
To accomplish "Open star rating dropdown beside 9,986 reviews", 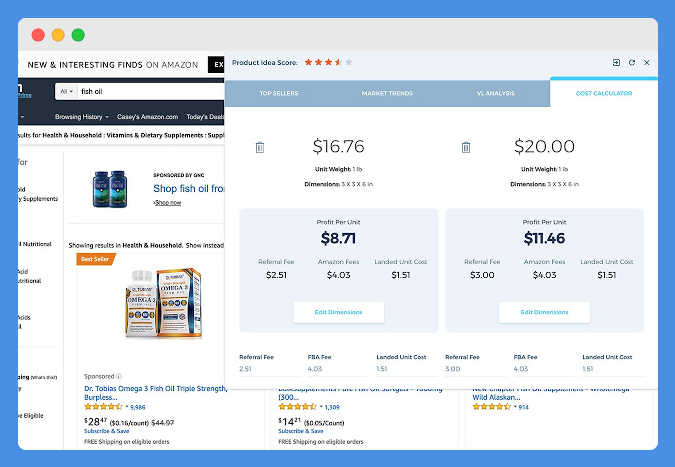I will pyautogui.click(x=127, y=407).
